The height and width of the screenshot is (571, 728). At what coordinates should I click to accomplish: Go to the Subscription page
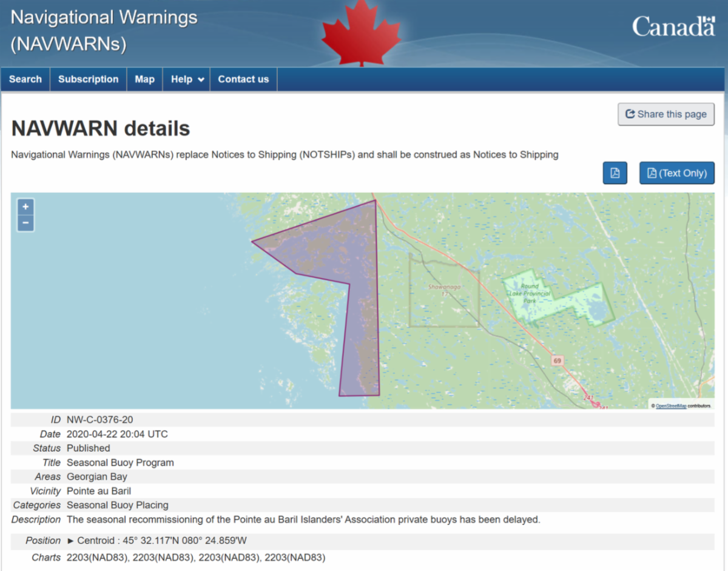(x=89, y=79)
